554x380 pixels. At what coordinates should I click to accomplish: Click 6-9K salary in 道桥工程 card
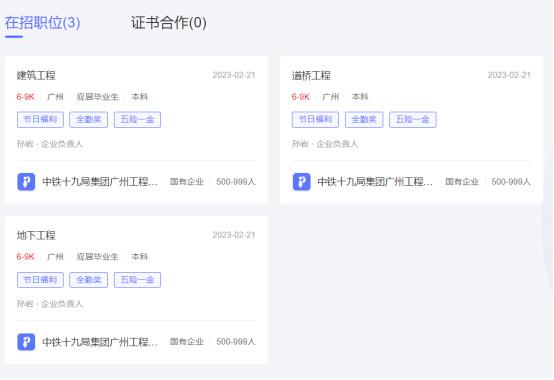(301, 97)
